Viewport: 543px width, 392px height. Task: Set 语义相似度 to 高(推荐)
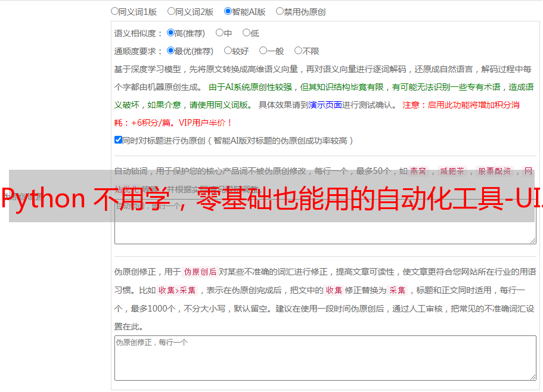click(170, 33)
